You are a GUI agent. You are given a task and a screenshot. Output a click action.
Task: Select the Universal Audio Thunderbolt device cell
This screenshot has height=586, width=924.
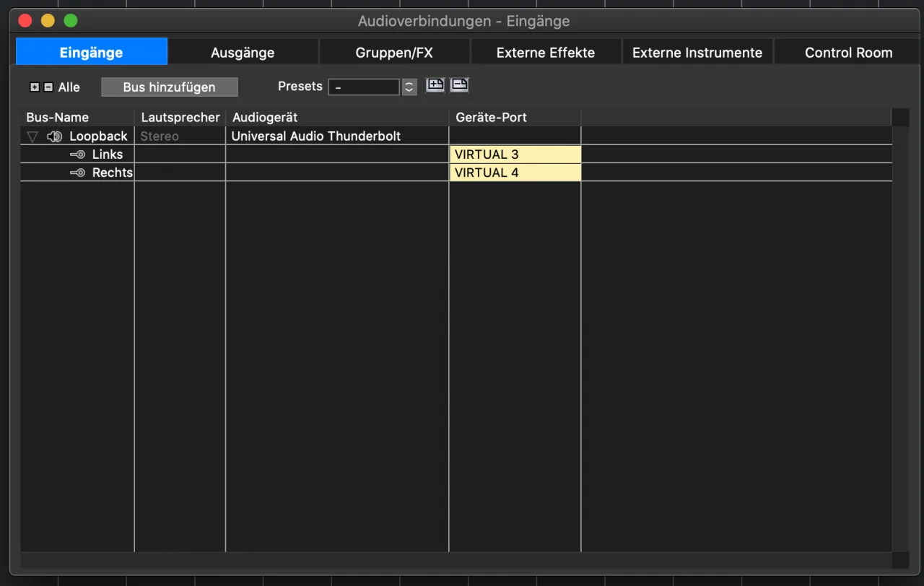coord(336,136)
